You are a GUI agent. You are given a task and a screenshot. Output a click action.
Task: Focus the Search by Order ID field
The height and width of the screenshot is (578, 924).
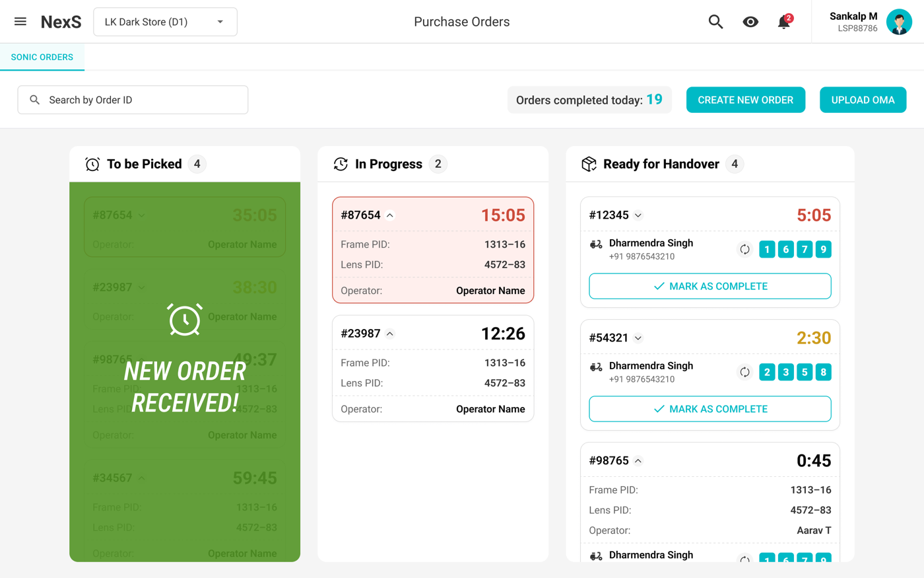point(133,100)
